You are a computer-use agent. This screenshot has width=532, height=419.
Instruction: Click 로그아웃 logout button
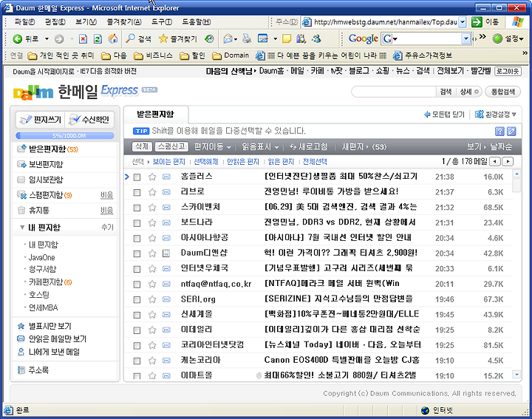coord(508,71)
